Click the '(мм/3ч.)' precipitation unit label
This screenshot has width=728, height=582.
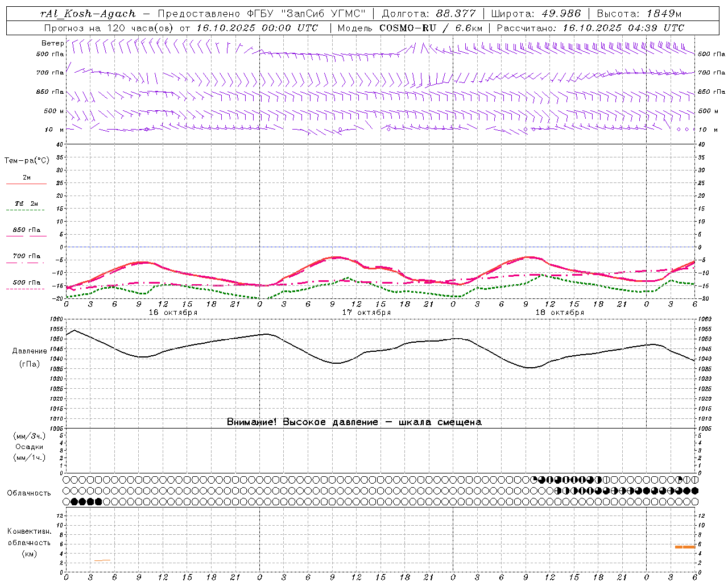[30, 436]
